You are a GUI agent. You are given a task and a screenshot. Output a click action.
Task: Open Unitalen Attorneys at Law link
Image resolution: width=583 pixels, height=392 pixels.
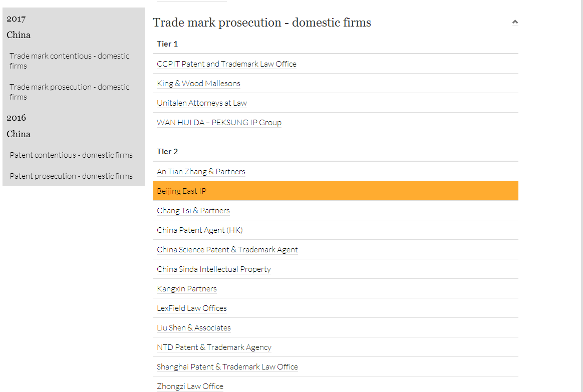click(x=202, y=103)
